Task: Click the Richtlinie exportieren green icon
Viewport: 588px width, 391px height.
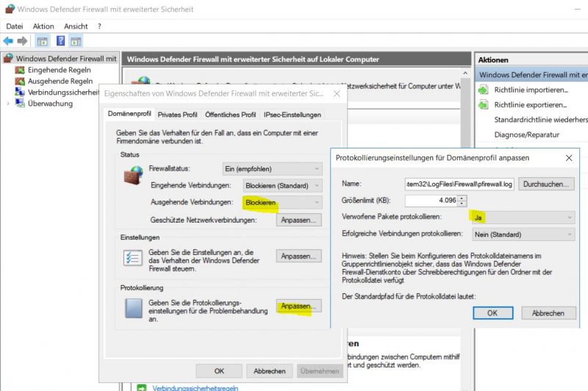Action: click(x=484, y=105)
